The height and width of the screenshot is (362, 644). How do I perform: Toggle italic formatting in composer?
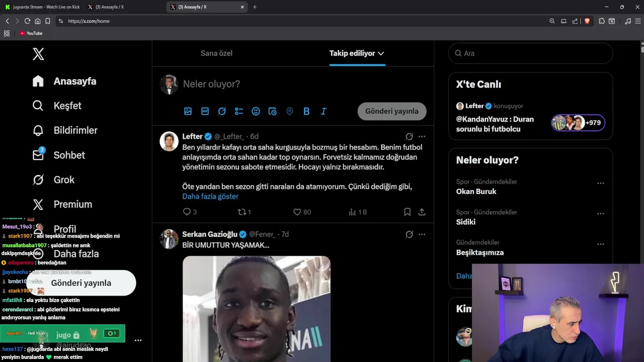tap(324, 111)
